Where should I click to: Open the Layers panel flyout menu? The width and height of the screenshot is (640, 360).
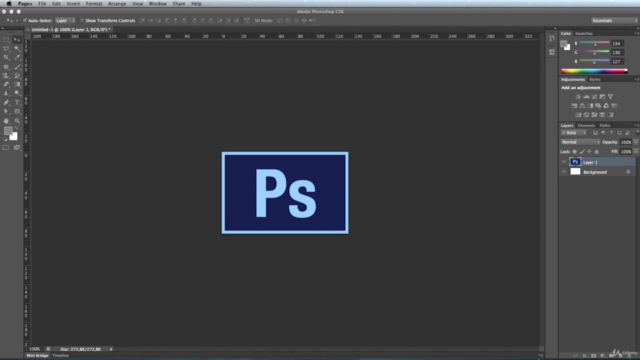coord(637,125)
